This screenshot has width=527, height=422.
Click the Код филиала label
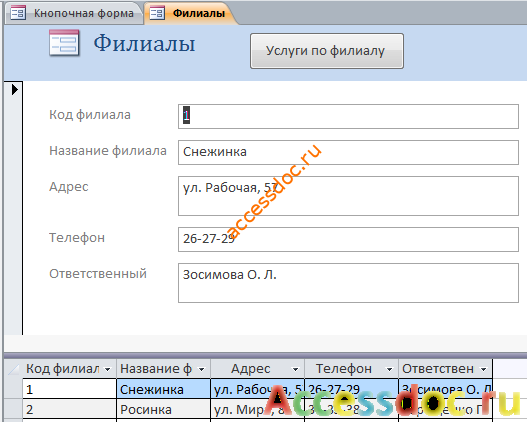(90, 115)
